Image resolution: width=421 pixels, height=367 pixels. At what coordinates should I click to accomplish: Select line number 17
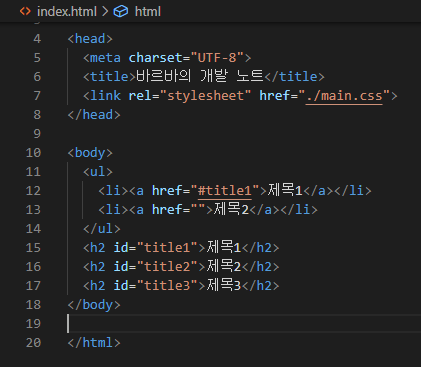(x=33, y=286)
